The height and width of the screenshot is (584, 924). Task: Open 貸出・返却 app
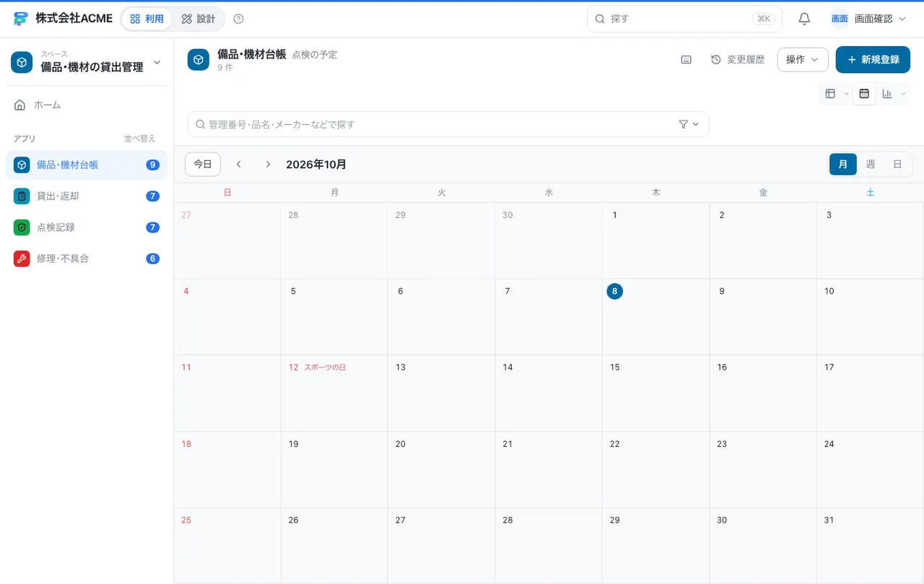87,196
